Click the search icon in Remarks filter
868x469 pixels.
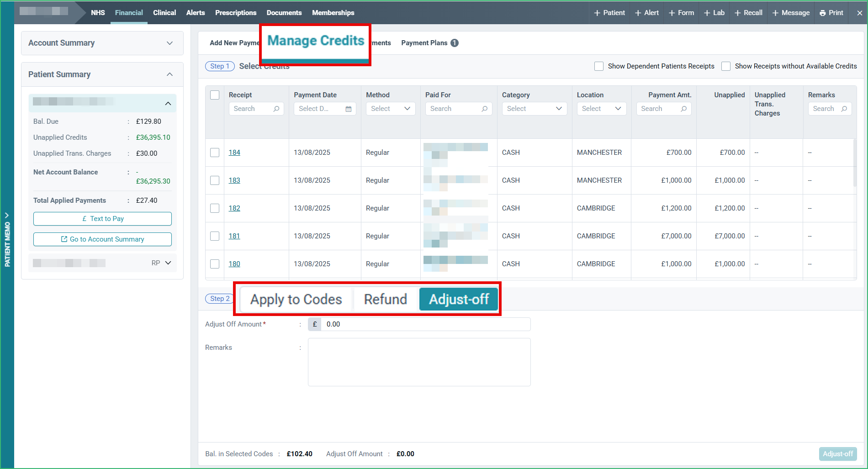[x=844, y=109]
